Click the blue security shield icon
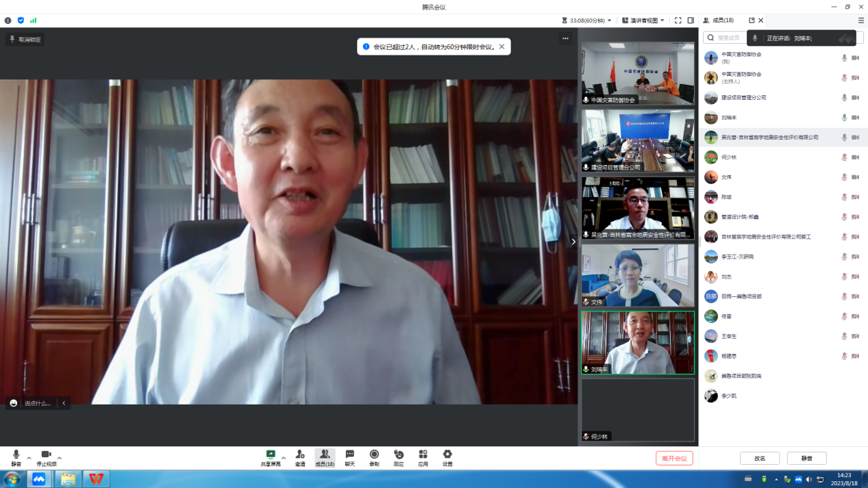 pos(21,21)
